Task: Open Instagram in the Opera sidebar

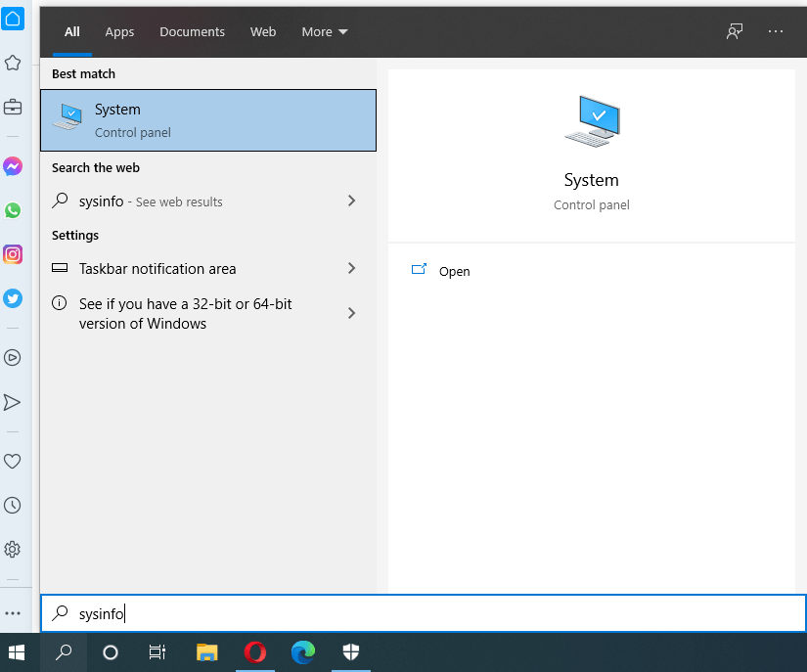Action: (x=13, y=254)
